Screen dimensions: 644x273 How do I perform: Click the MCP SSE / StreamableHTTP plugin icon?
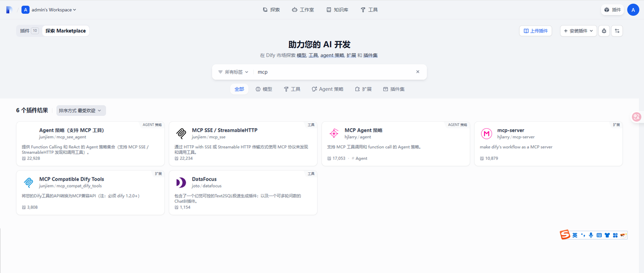click(181, 133)
